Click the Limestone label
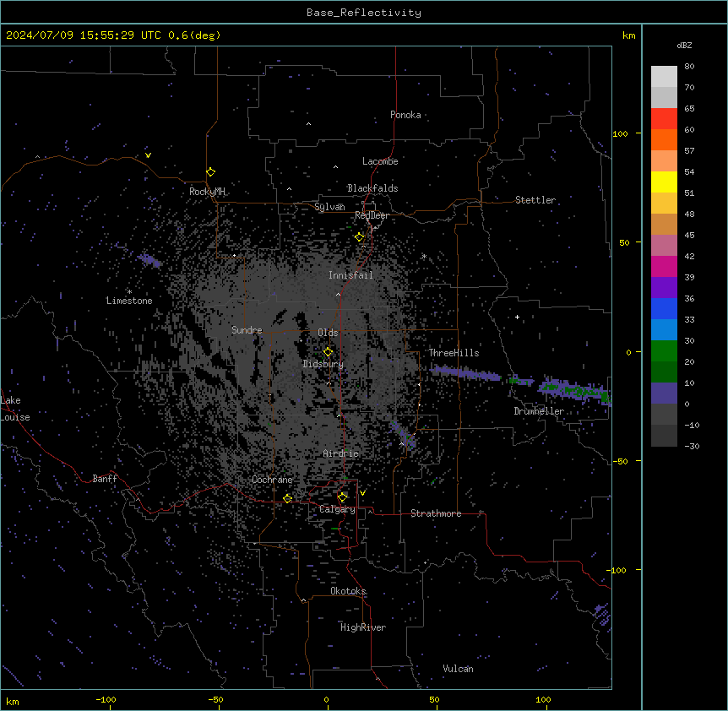 (x=129, y=301)
